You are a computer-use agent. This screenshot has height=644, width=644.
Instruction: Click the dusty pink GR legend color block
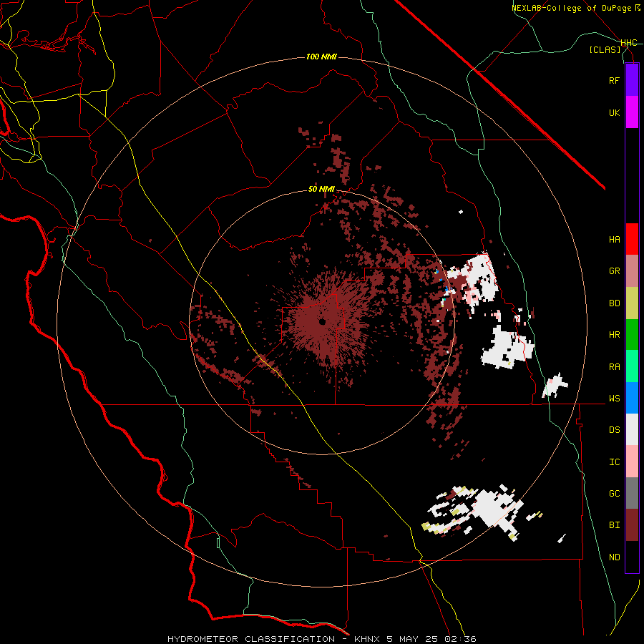(x=632, y=271)
